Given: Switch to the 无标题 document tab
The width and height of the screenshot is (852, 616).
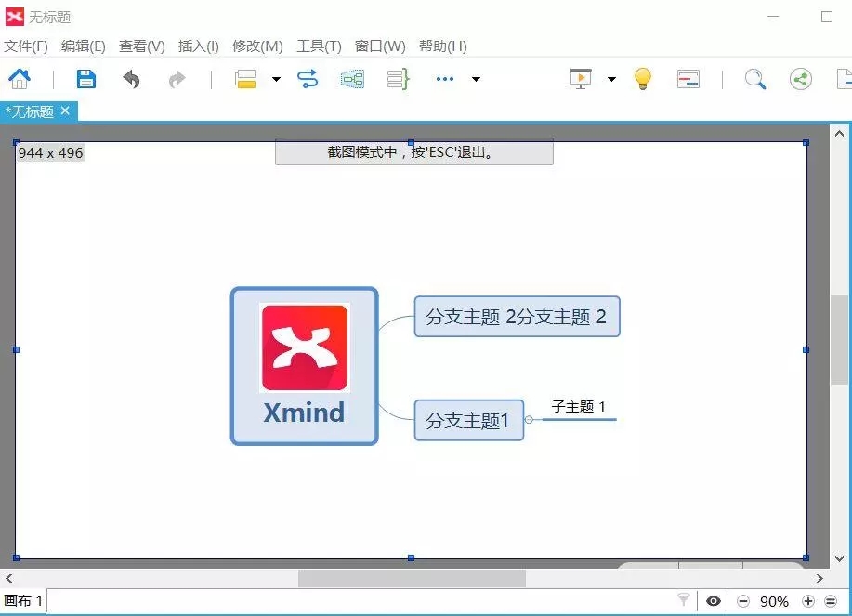Looking at the screenshot, I should 31,111.
